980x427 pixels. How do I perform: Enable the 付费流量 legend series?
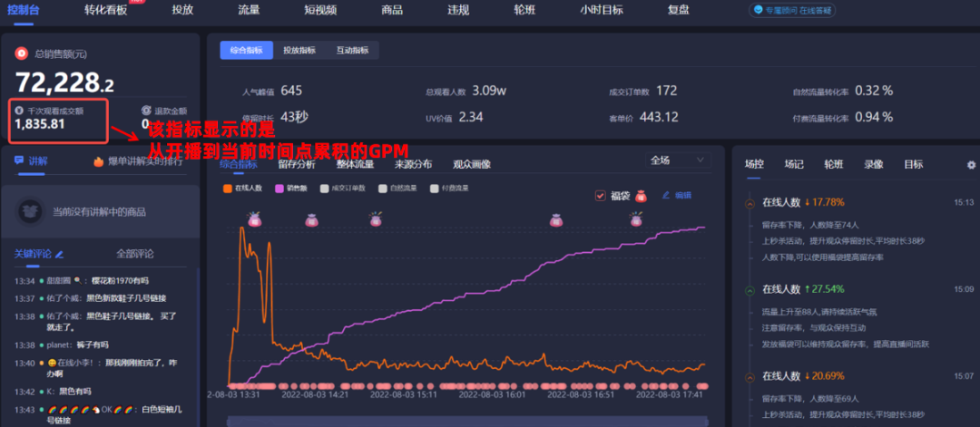click(x=435, y=188)
